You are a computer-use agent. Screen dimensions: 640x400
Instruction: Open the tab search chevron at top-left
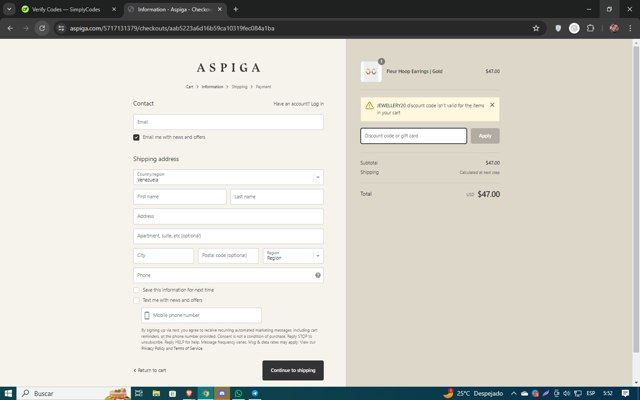[9, 9]
